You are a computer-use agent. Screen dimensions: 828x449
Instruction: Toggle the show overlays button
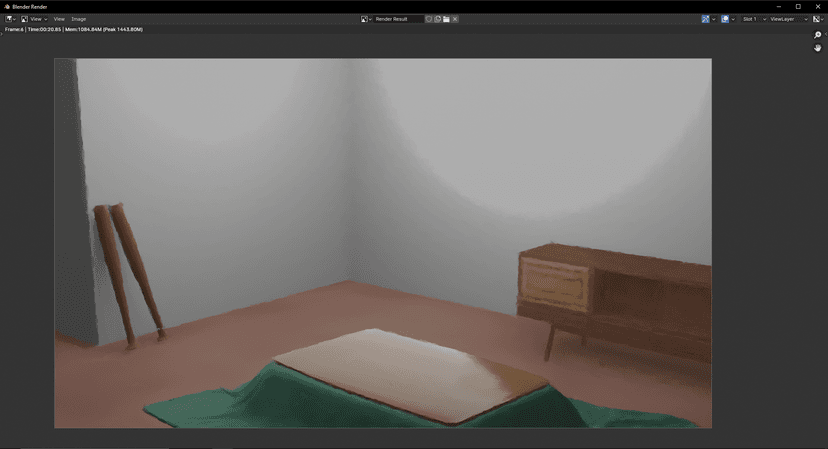coord(725,19)
